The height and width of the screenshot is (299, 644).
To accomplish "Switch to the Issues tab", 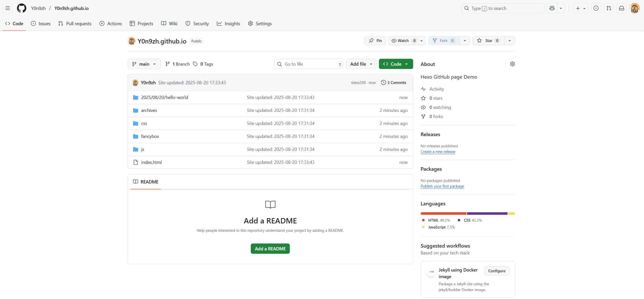I will click(x=41, y=23).
